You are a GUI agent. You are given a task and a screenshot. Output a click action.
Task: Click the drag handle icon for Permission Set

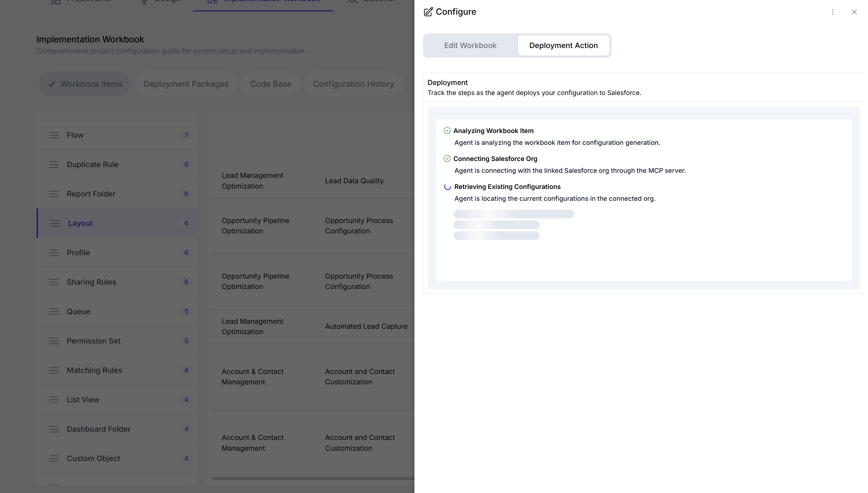point(54,341)
